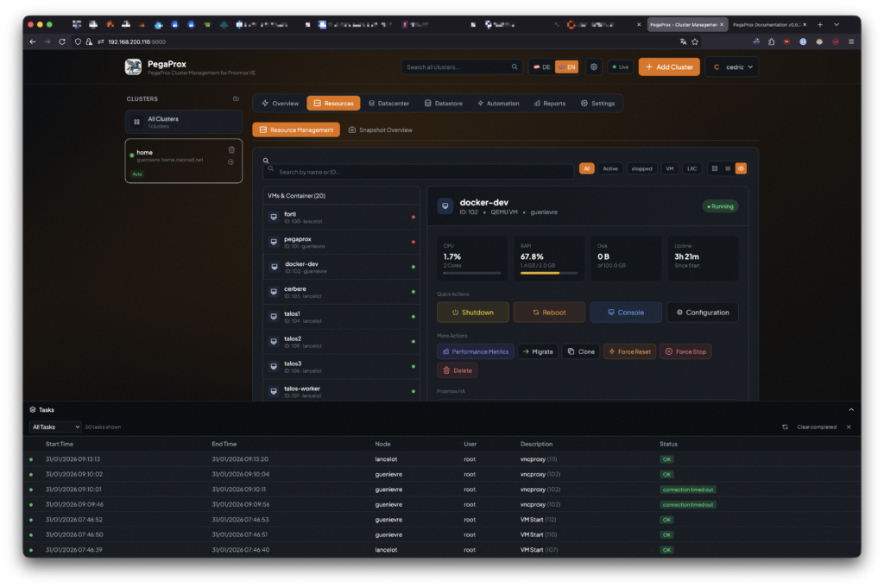Click the RAM usage progress bar
884x588 pixels.
(x=544, y=273)
